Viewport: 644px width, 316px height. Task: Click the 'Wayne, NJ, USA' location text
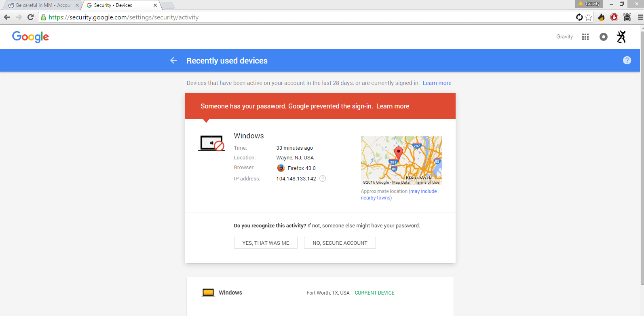[x=295, y=158]
